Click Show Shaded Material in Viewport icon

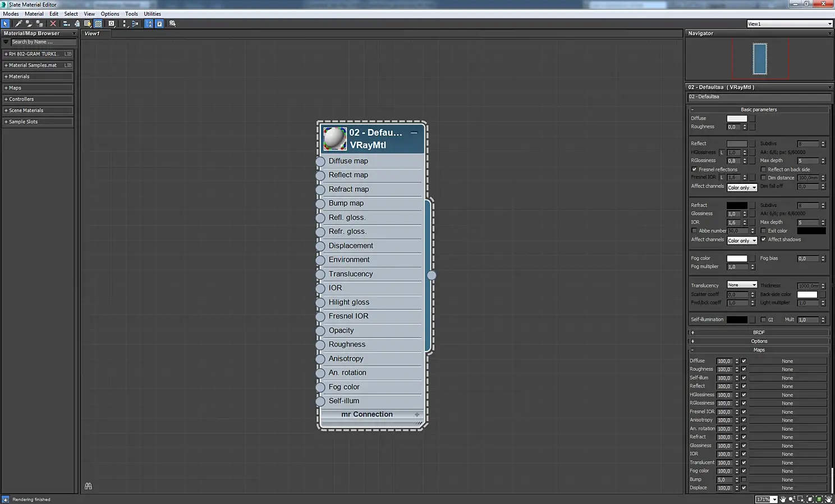[x=88, y=24]
